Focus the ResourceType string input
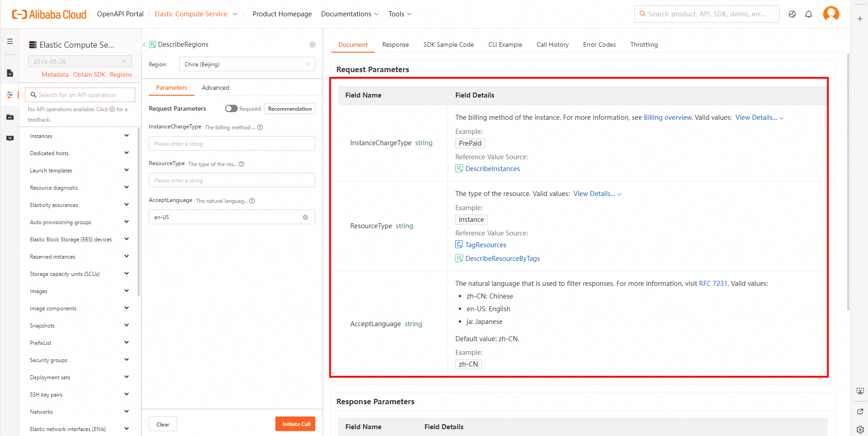Screen dimensions: 868x436 (232, 180)
